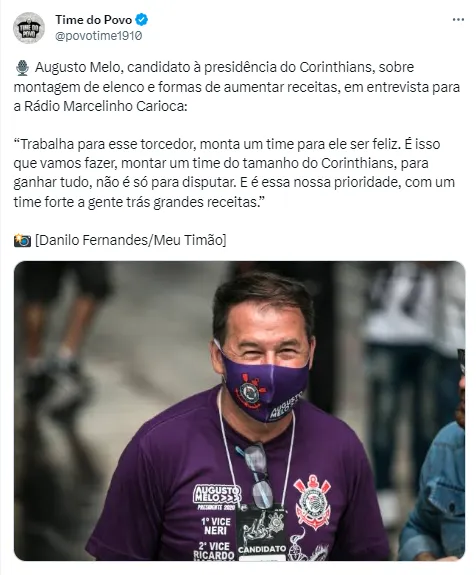
Task: Click the microphone emoji before Augusto Melo
Action: (x=22, y=68)
